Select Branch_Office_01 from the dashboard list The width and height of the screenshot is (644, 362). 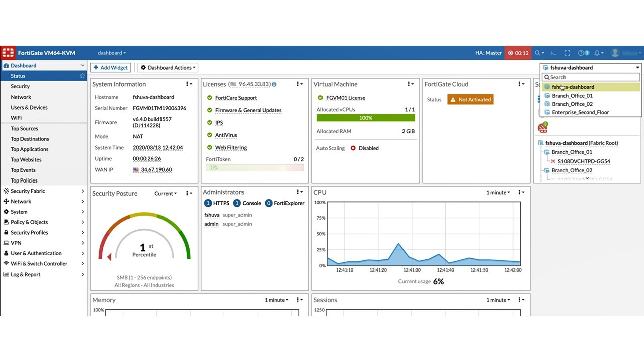572,95
